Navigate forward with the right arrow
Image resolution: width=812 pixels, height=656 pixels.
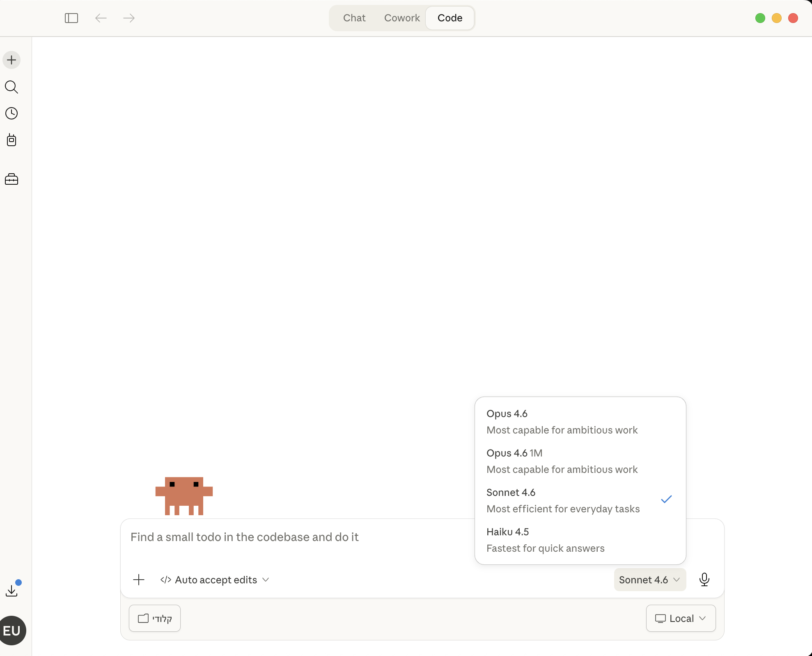(x=129, y=18)
